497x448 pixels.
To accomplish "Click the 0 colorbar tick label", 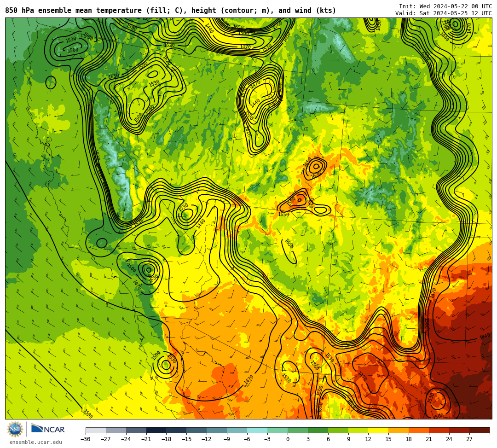I will [288, 439].
